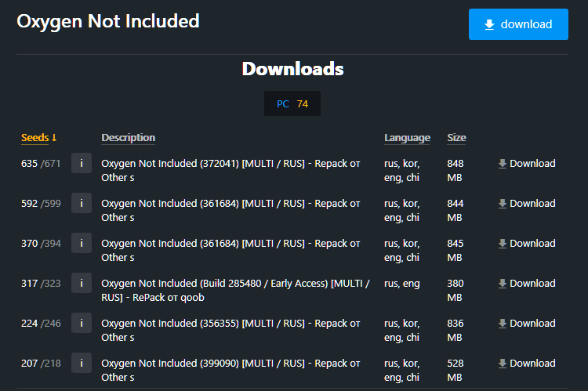Click the 528 MB size value
This screenshot has height=391, width=588.
(x=456, y=371)
